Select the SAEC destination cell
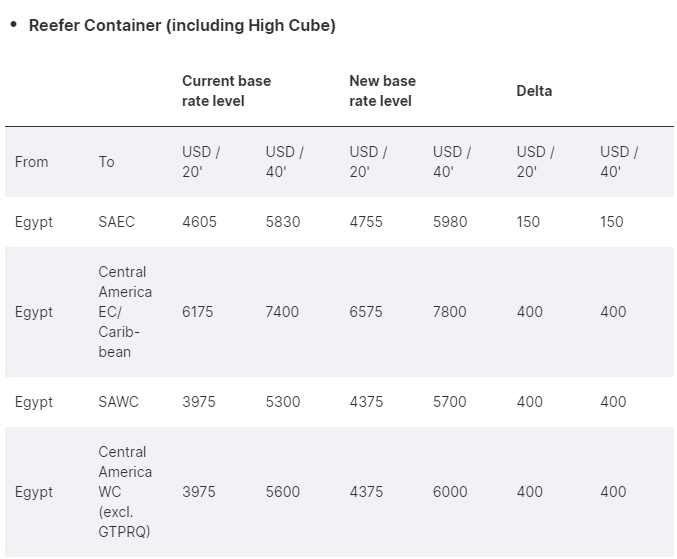 (x=116, y=222)
